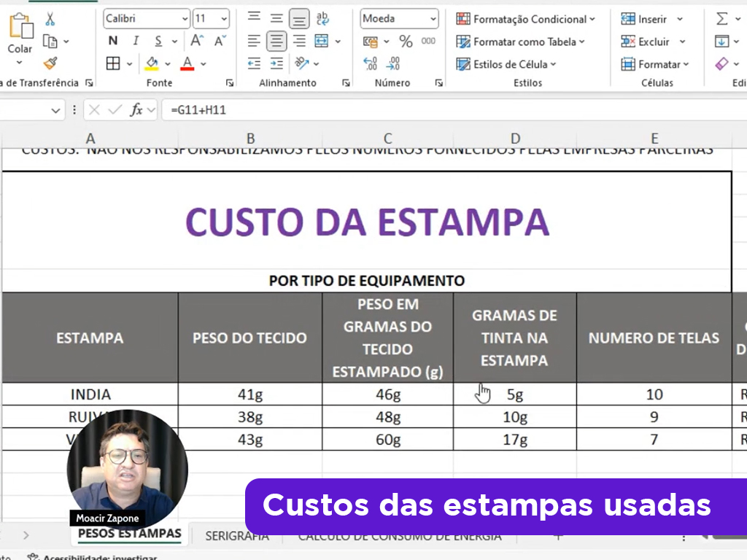Open the font size dropdown showing 11
The image size is (747, 560).
click(x=211, y=17)
